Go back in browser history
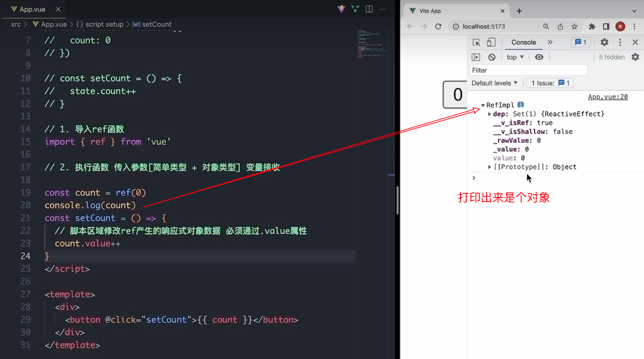The height and width of the screenshot is (359, 644). (410, 27)
